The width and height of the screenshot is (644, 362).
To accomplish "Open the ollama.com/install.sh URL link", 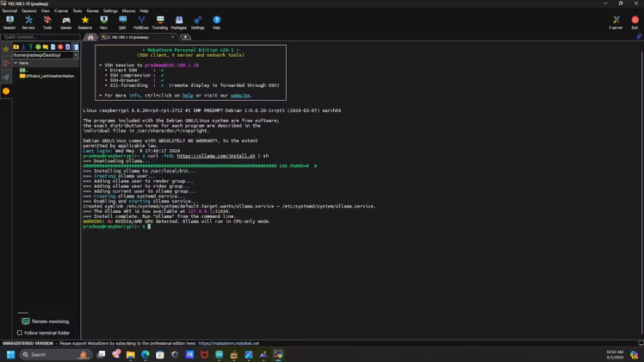I will point(216,156).
